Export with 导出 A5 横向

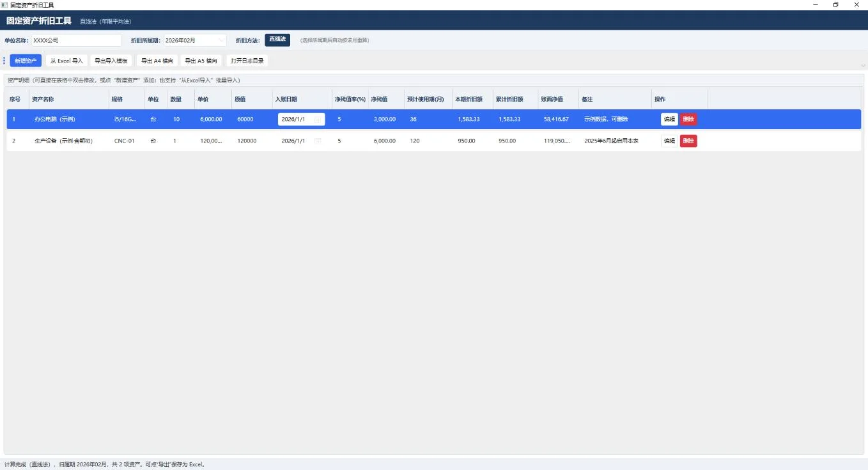[x=201, y=61]
